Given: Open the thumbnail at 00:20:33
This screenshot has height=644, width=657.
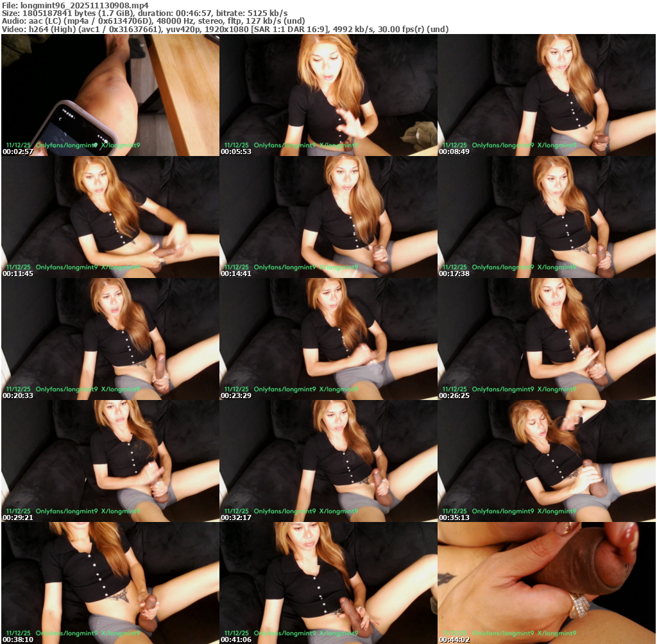Looking at the screenshot, I should [x=110, y=339].
